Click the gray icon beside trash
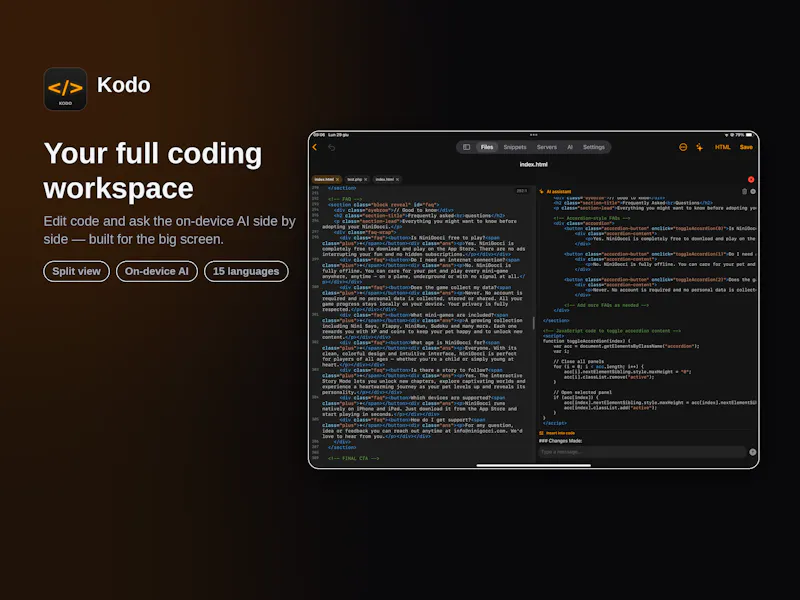The height and width of the screenshot is (600, 800). 753,192
